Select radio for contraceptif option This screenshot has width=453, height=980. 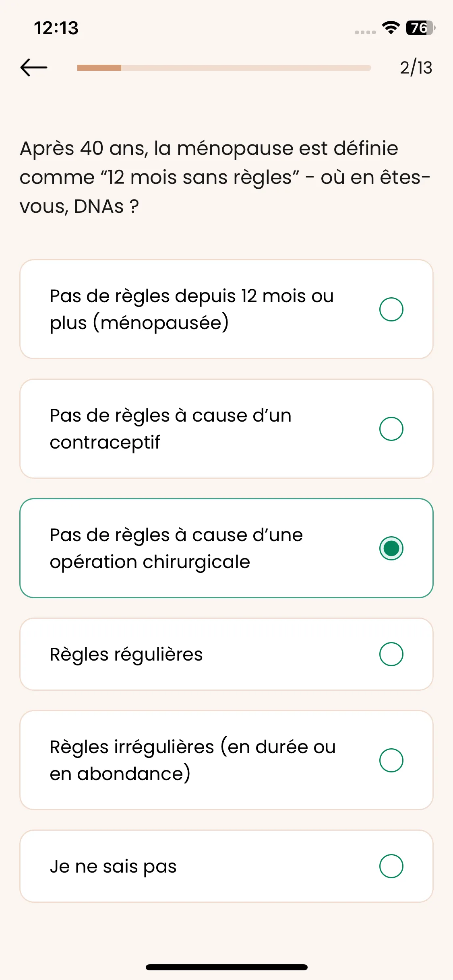click(x=391, y=429)
